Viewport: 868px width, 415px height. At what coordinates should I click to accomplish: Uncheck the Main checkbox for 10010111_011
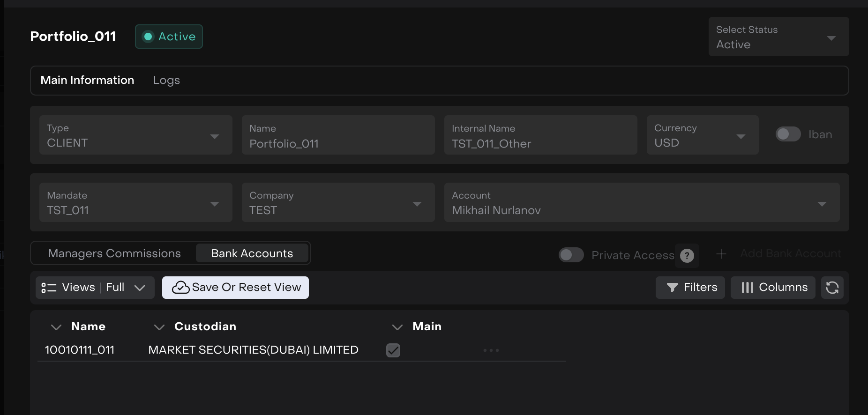[x=393, y=350]
